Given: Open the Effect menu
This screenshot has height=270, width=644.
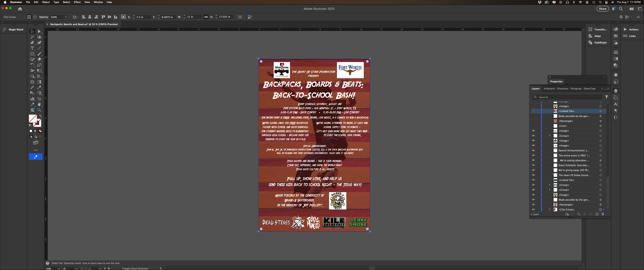Looking at the screenshot, I should [x=77, y=2].
